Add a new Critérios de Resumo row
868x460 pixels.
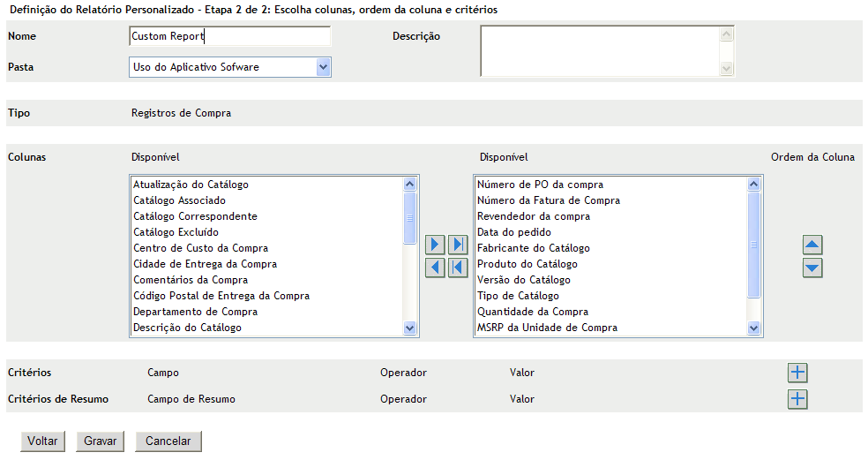click(x=797, y=398)
